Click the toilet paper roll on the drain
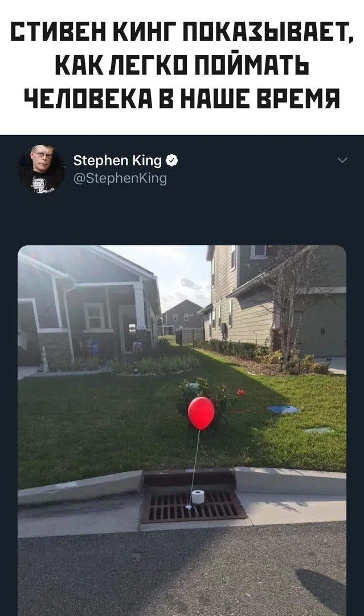The height and width of the screenshot is (616, 364). coord(198,496)
